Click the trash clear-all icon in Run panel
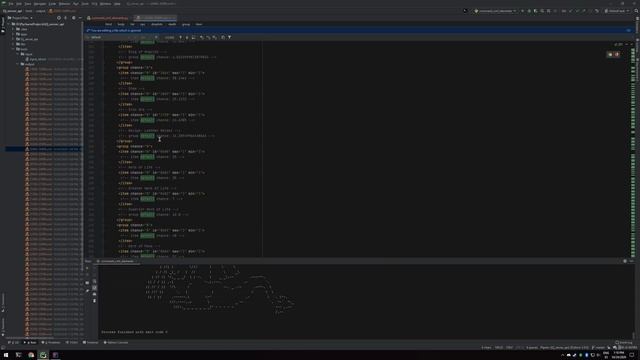640x360 pixels. 95,301
